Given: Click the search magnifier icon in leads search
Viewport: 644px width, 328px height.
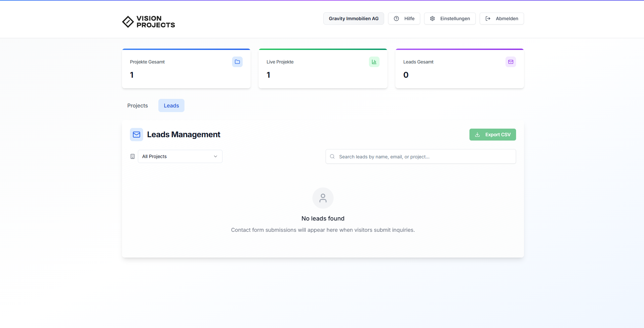Looking at the screenshot, I should tap(332, 156).
